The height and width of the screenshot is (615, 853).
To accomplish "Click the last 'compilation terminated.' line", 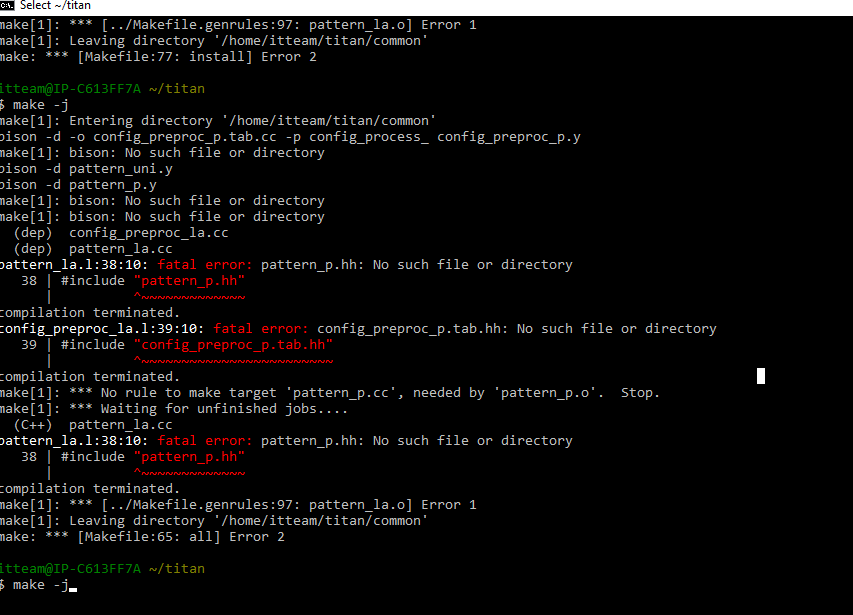I will pyautogui.click(x=90, y=488).
